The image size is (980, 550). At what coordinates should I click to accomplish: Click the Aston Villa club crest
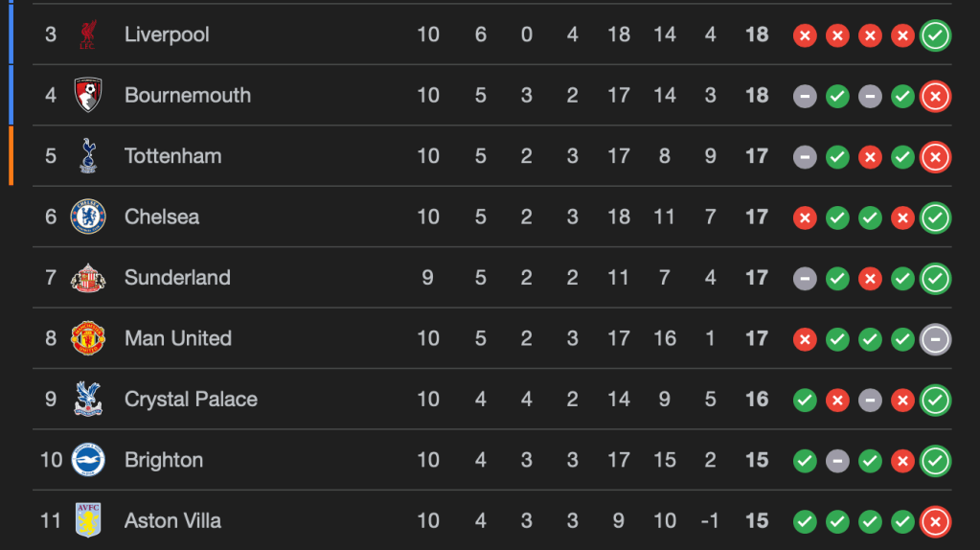88,520
